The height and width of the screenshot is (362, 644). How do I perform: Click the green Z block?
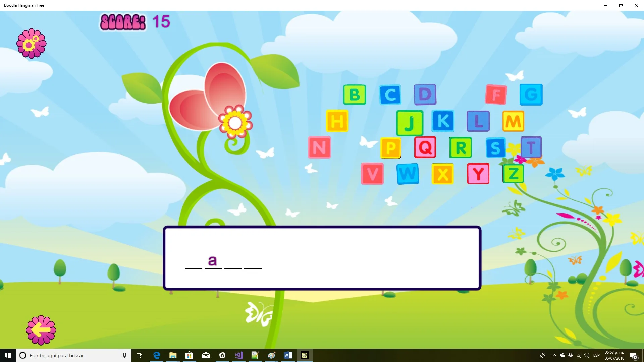(x=513, y=174)
